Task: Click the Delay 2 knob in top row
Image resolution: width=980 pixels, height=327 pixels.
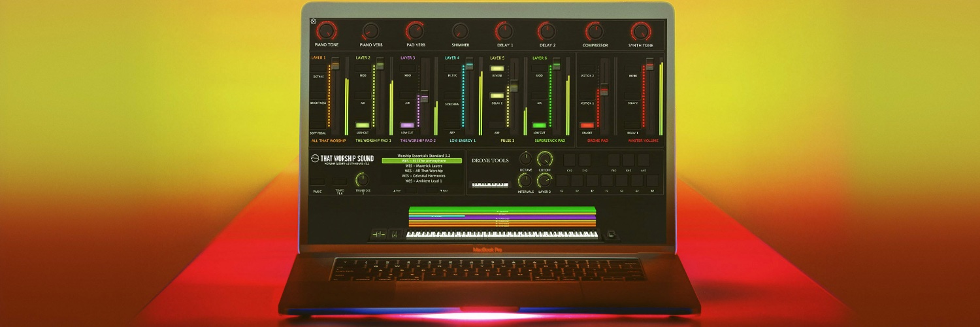Action: (547, 30)
